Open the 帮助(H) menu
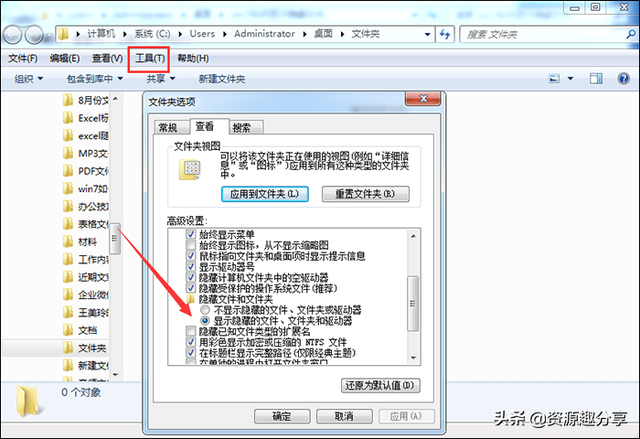 click(x=193, y=59)
